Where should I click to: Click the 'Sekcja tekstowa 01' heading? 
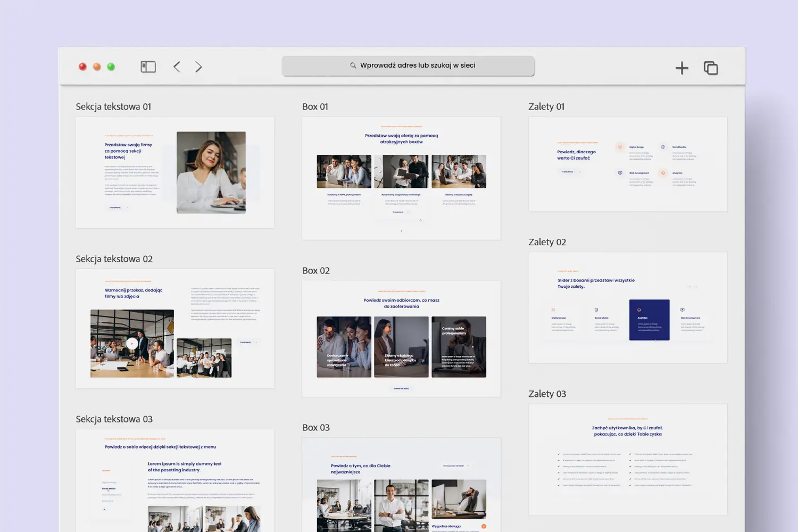point(113,106)
